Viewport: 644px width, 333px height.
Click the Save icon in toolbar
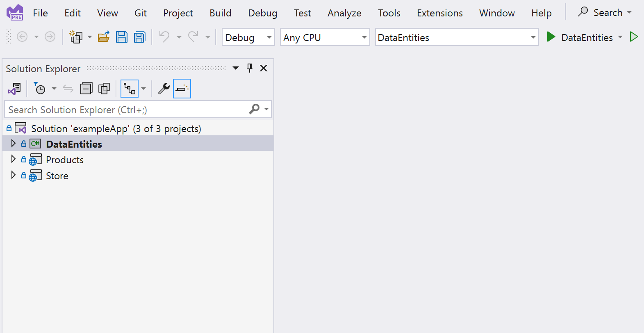[x=122, y=37]
